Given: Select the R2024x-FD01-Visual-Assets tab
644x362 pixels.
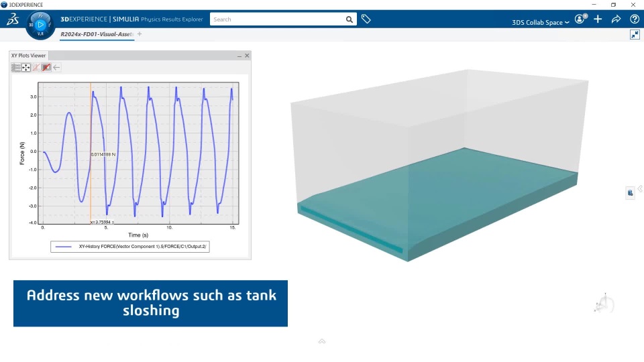Looking at the screenshot, I should 97,34.
